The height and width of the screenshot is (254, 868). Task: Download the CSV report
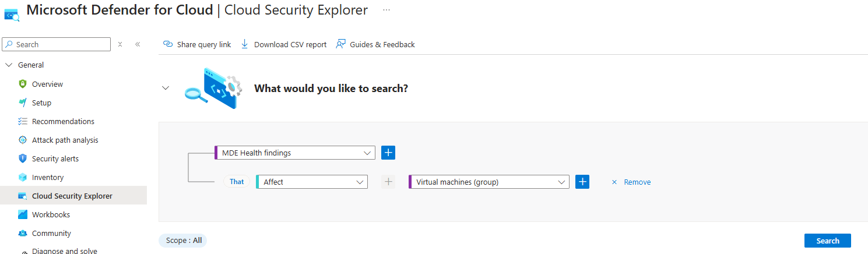(283, 44)
